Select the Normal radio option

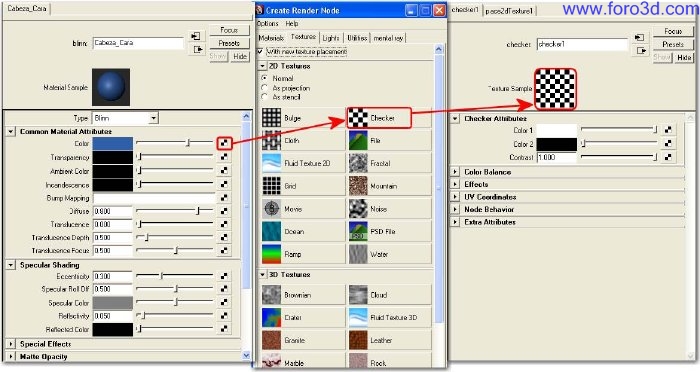point(265,78)
